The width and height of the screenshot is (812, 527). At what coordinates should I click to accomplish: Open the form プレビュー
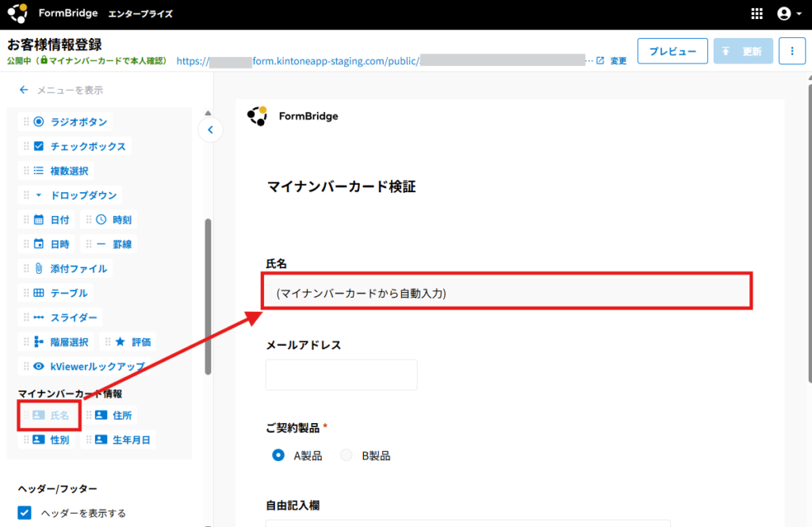672,51
